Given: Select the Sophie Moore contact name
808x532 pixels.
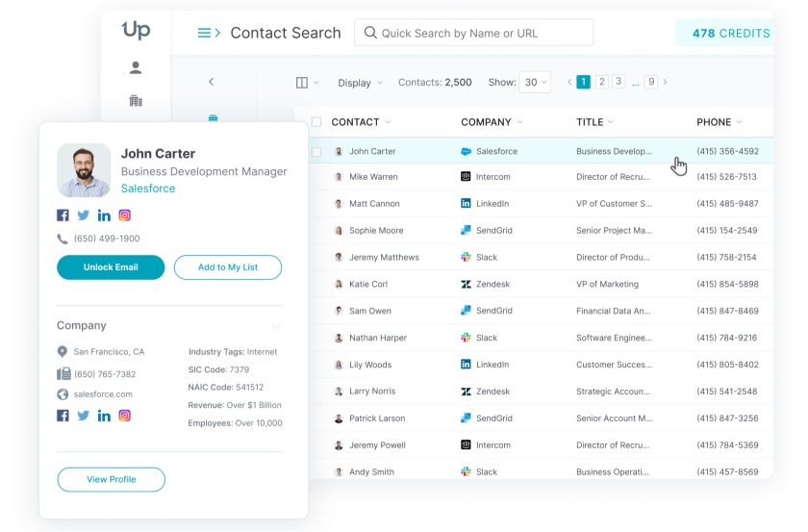Looking at the screenshot, I should 376,231.
